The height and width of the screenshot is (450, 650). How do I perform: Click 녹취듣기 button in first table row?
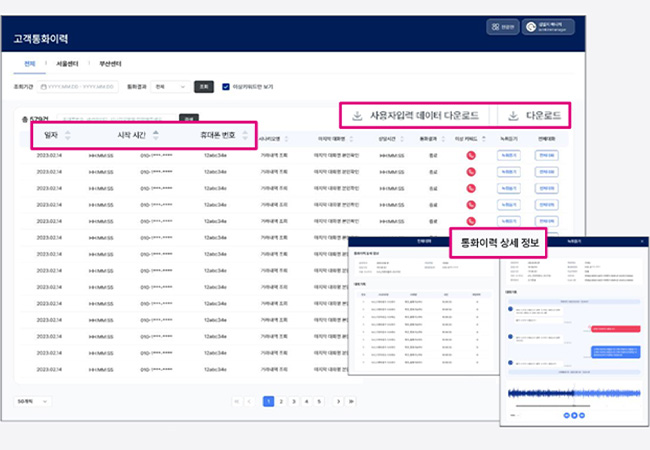[x=509, y=156]
